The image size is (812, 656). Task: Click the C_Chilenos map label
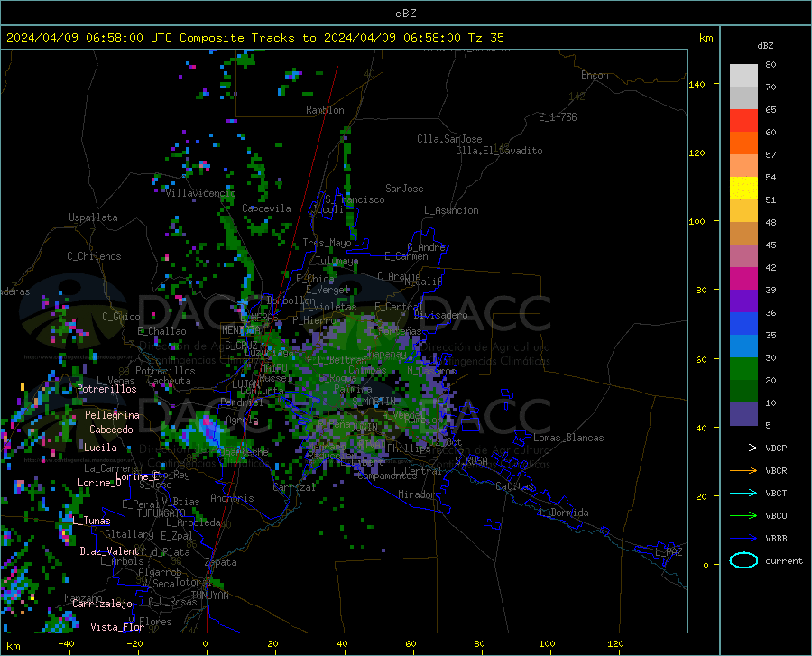click(x=94, y=256)
